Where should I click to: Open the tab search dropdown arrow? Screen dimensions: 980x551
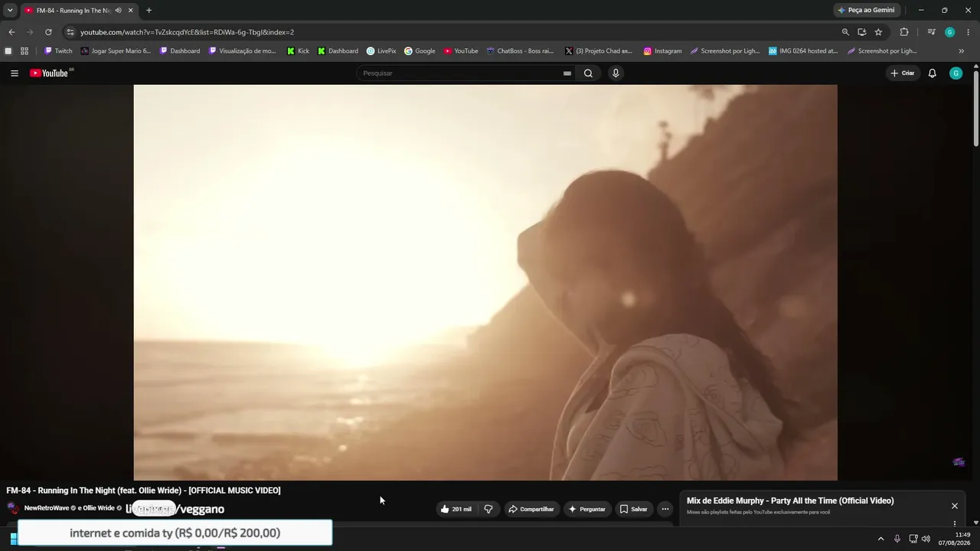tap(10, 11)
